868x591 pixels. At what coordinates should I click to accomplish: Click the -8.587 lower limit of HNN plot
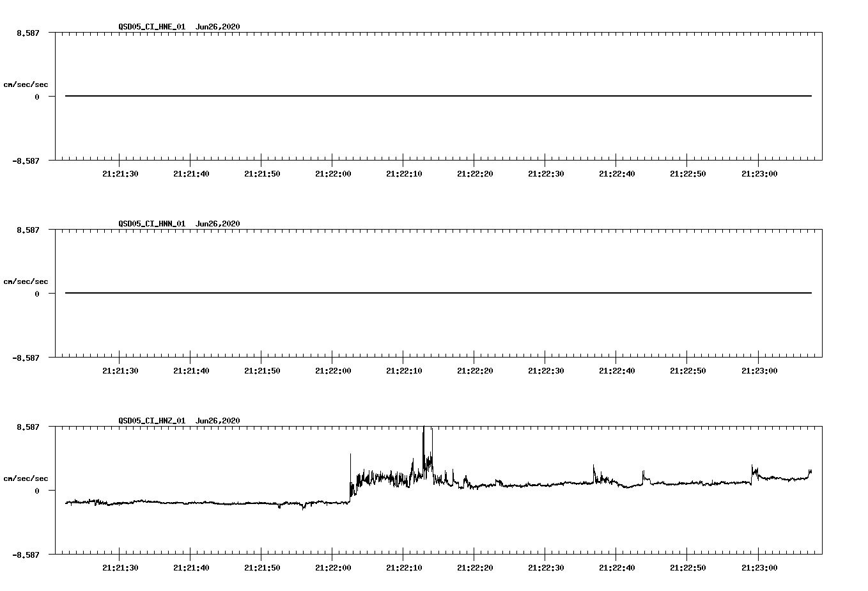click(x=26, y=358)
